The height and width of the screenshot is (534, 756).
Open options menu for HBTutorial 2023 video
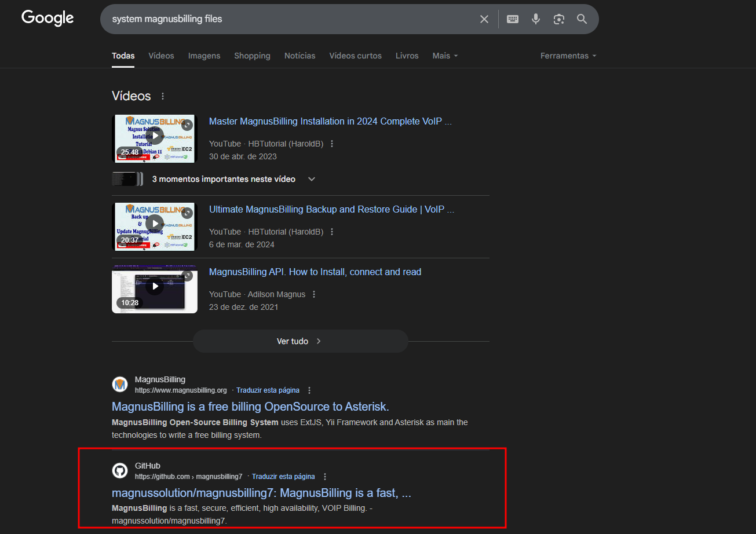(332, 144)
